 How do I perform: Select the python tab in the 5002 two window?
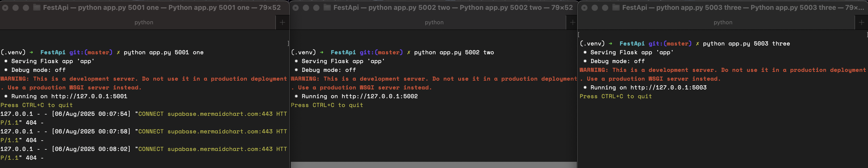tap(434, 22)
